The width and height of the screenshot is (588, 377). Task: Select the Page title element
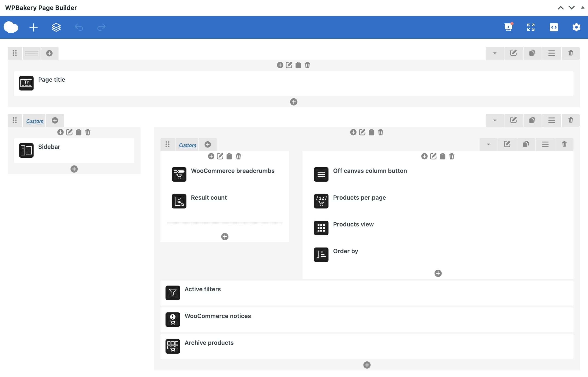(294, 84)
